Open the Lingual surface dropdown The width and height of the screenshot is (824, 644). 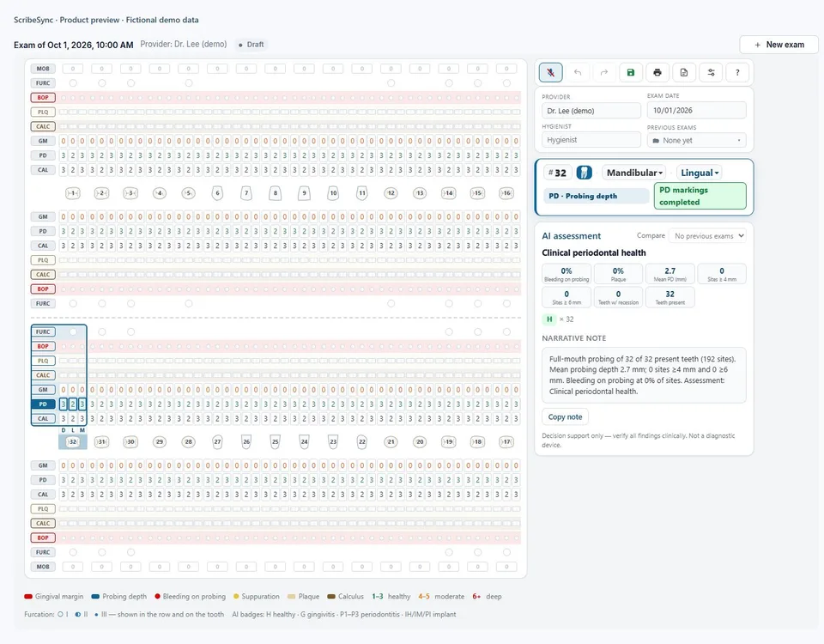700,173
